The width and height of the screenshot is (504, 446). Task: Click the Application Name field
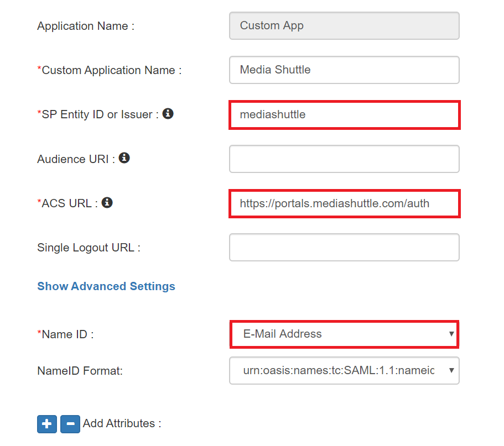[344, 25]
